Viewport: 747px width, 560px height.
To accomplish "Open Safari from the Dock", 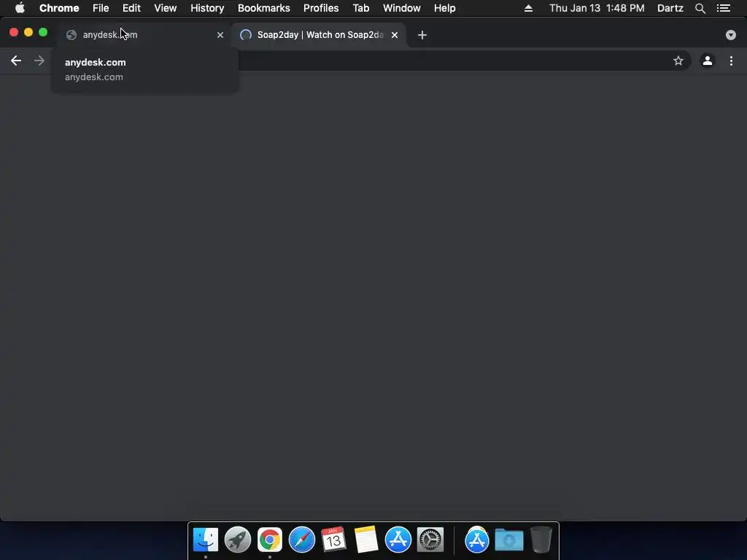I will tap(302, 540).
